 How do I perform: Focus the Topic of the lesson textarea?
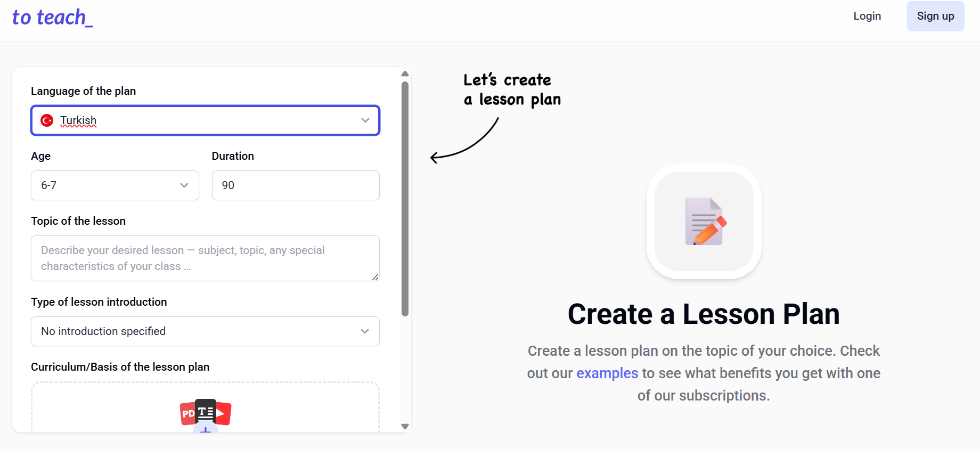205,258
